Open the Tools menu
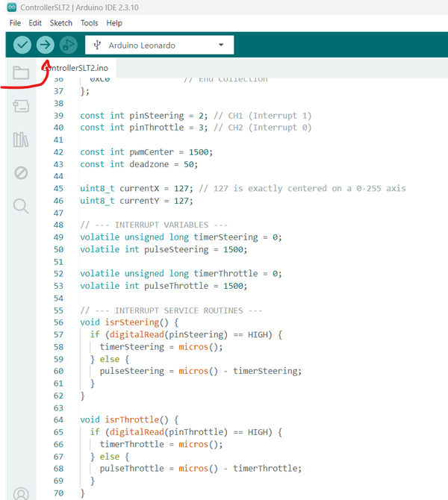 pos(90,23)
